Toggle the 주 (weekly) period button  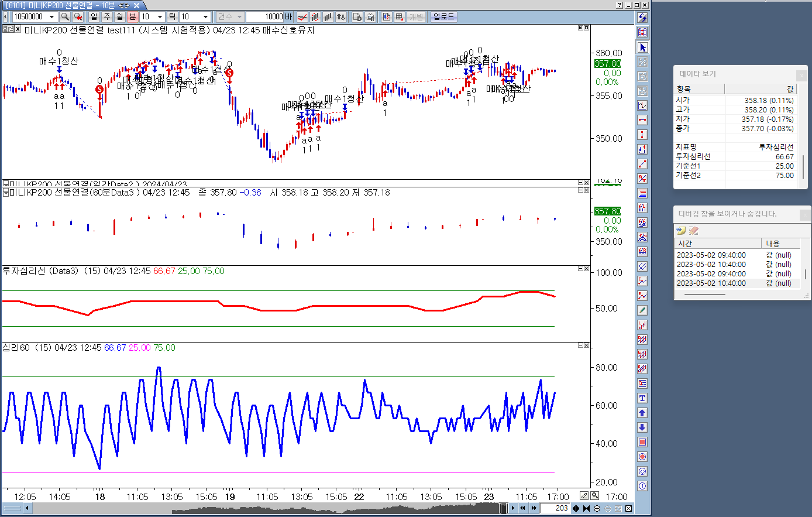click(x=107, y=17)
